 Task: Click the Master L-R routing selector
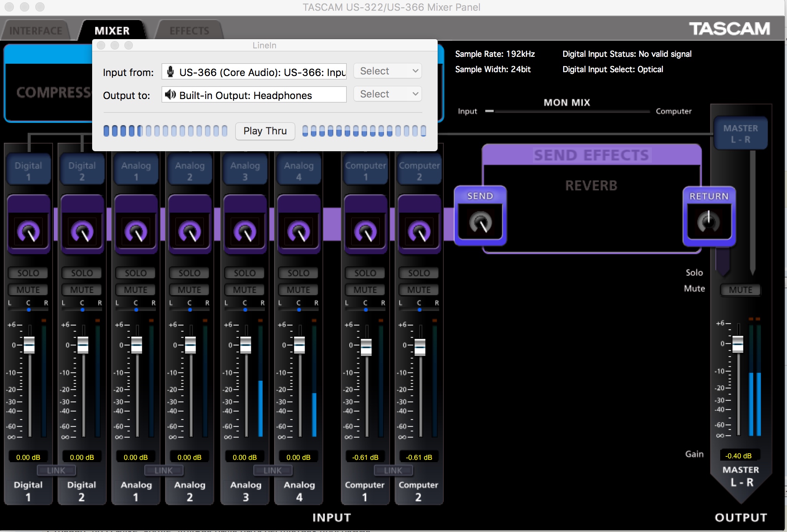click(740, 134)
